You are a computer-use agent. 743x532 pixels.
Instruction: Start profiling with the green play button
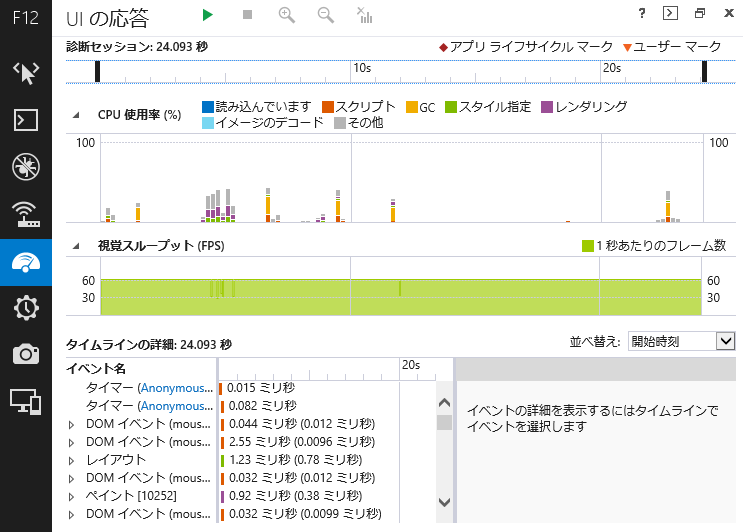coord(207,15)
